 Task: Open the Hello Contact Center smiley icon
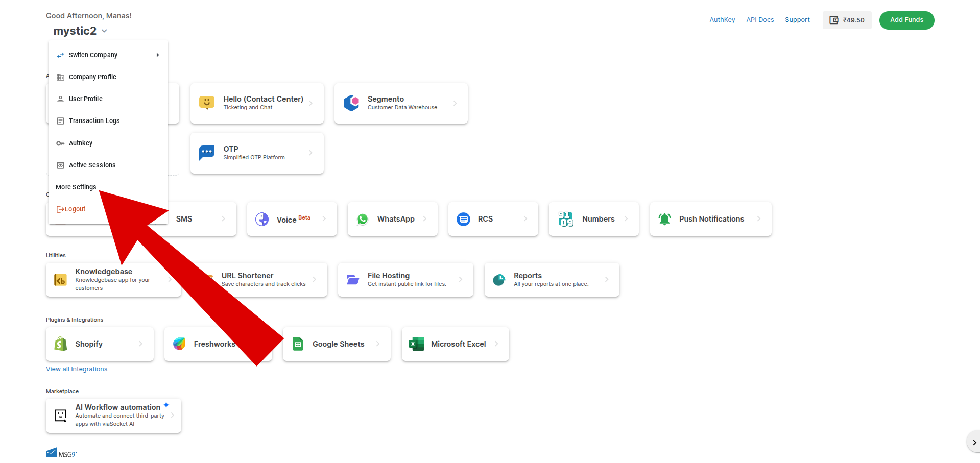coord(207,103)
